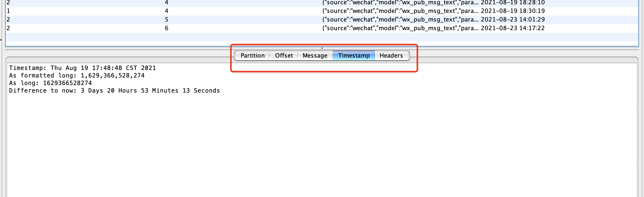The image size is (644, 197).
Task: Click message cell in the 14:17:22 row
Action: click(400, 28)
